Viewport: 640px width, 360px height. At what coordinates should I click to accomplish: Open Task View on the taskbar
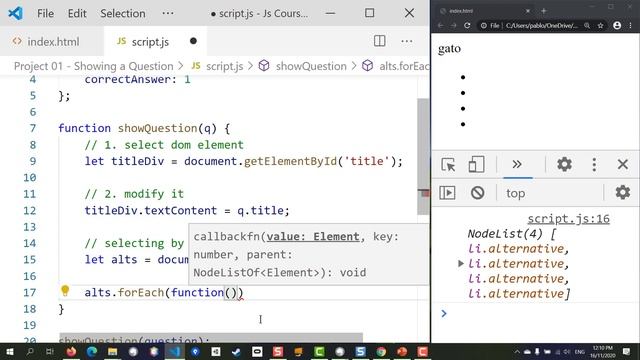click(x=50, y=352)
